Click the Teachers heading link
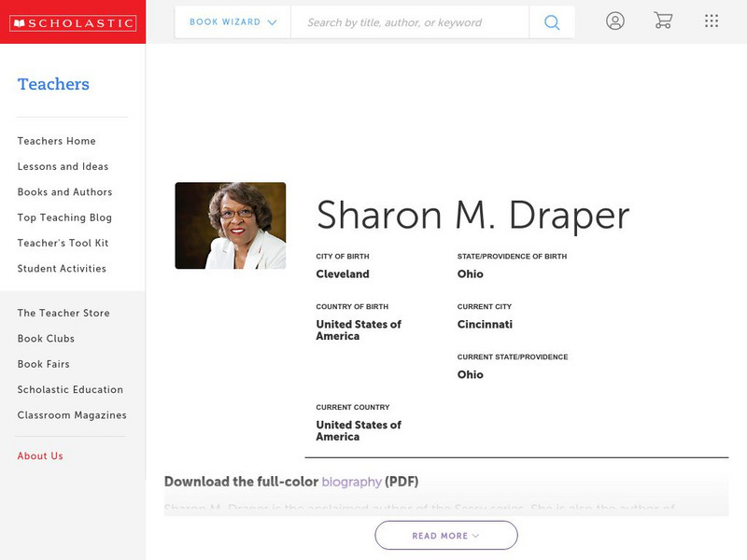The height and width of the screenshot is (560, 747). pos(53,84)
